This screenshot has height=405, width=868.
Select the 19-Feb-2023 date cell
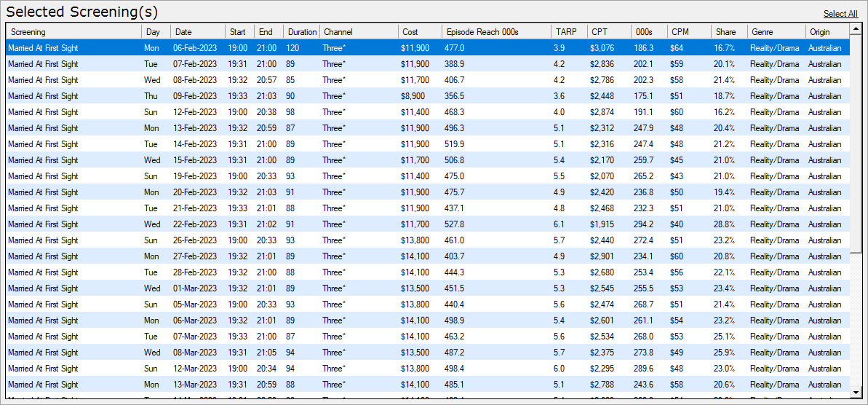point(196,176)
